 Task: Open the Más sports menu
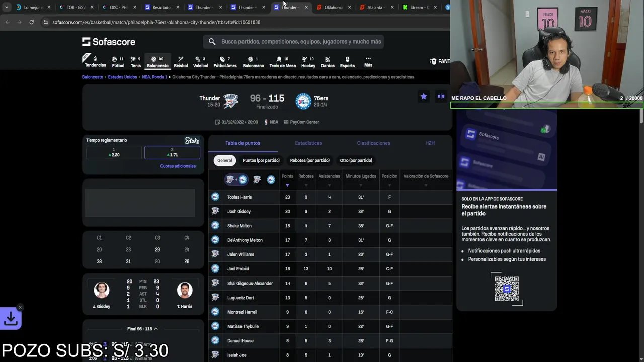368,62
